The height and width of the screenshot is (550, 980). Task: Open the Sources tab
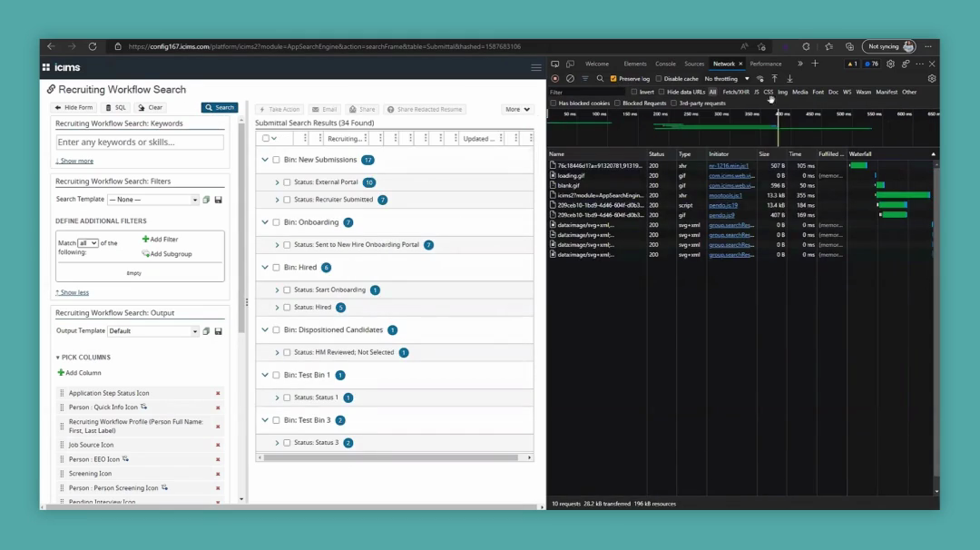(694, 64)
